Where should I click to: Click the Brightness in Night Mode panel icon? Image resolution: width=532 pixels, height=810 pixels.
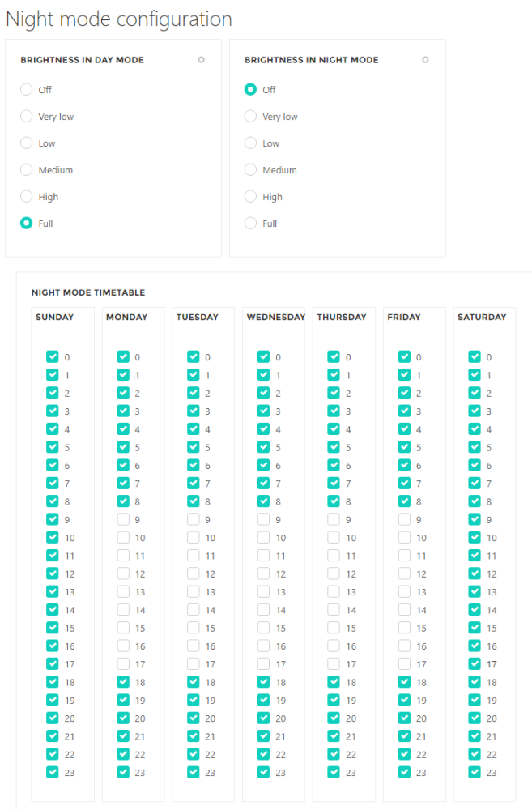[x=425, y=59]
